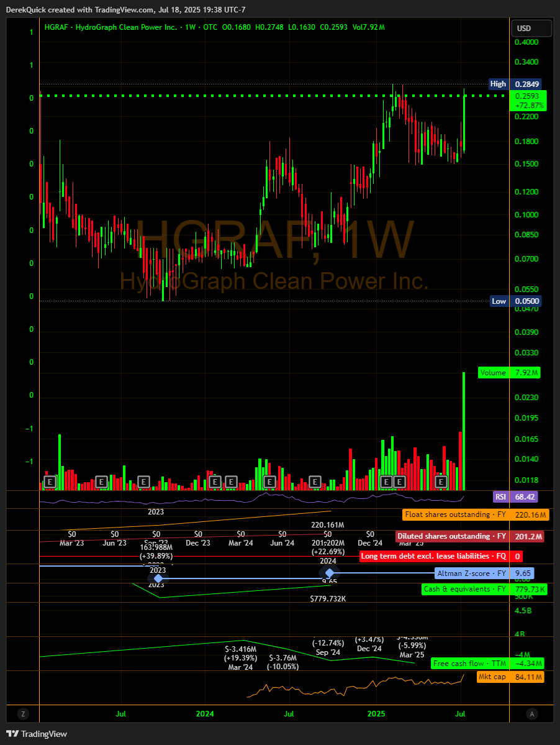The height and width of the screenshot is (745, 560).
Task: Click the 4.5B axis value
Action: [x=523, y=611]
